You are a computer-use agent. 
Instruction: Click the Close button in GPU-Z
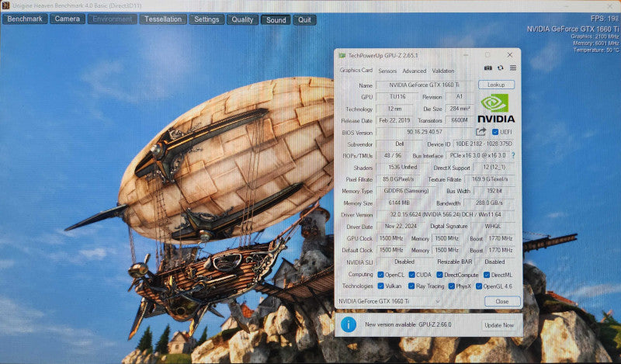pos(502,301)
